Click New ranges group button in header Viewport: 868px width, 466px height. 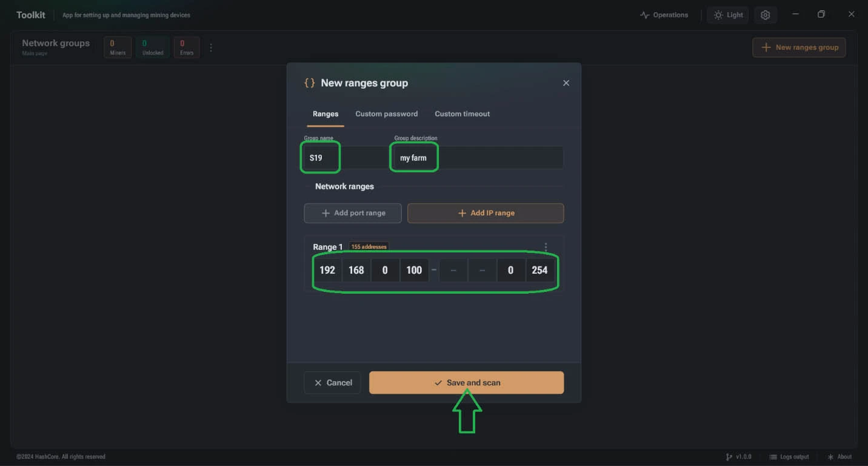pyautogui.click(x=799, y=47)
